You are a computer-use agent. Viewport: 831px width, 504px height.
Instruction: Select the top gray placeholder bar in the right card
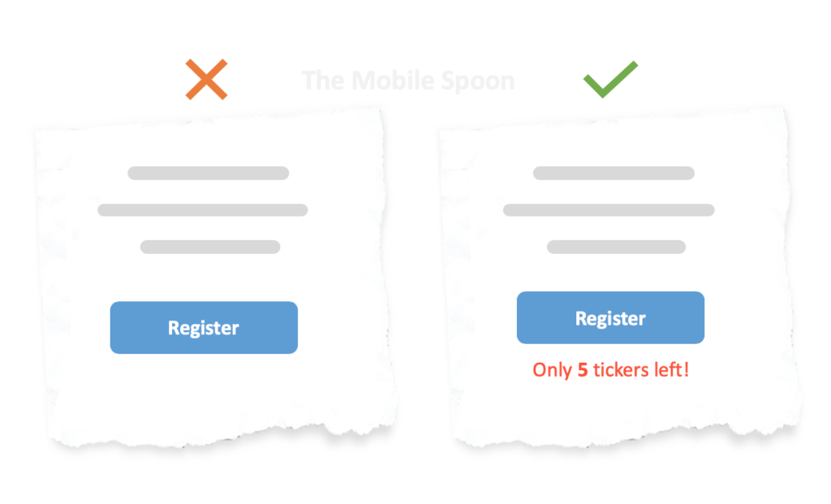(614, 173)
